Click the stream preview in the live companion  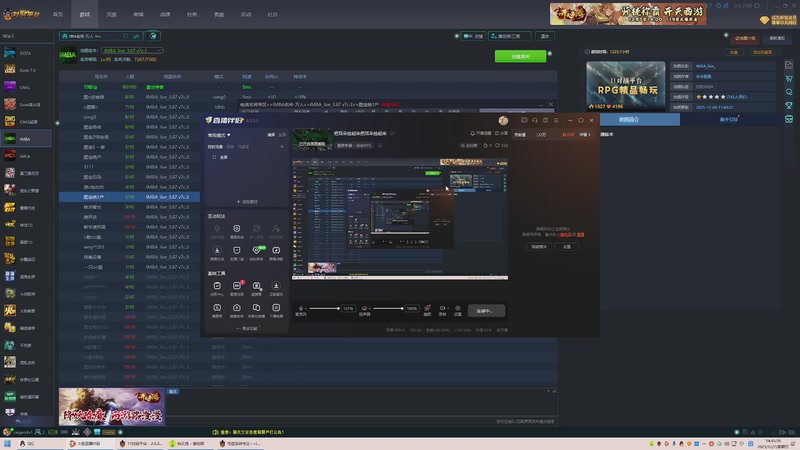click(x=399, y=219)
